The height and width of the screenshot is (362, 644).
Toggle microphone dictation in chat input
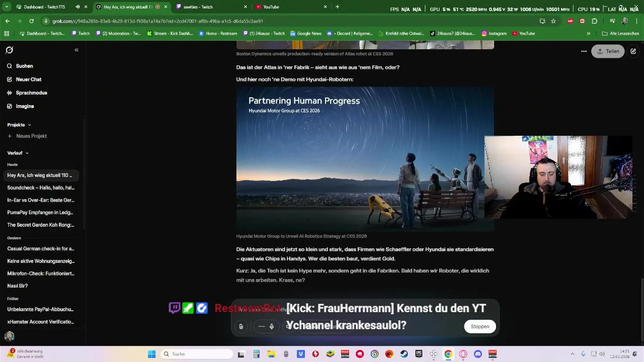coord(272,326)
